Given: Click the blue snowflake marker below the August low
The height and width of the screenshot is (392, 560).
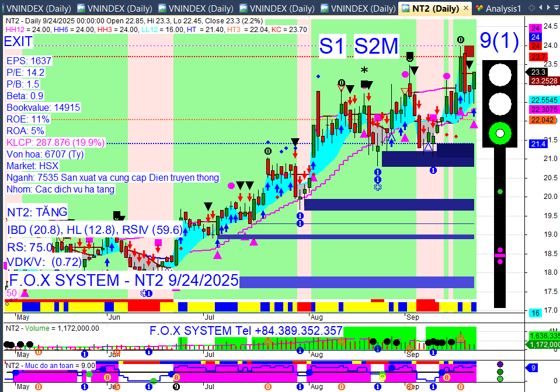Looking at the screenshot, I should (x=377, y=187).
